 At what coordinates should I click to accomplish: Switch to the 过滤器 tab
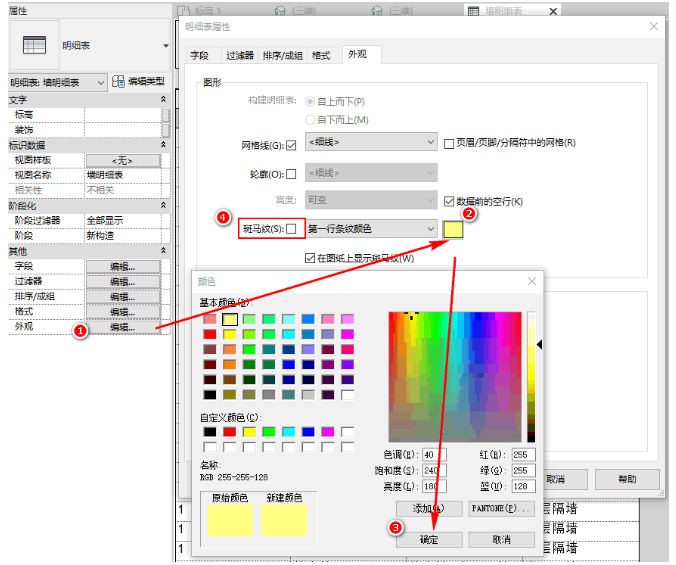[240, 55]
